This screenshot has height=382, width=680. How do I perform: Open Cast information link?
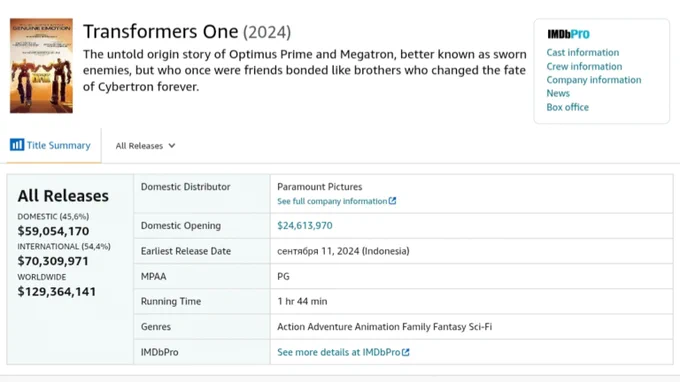click(582, 52)
